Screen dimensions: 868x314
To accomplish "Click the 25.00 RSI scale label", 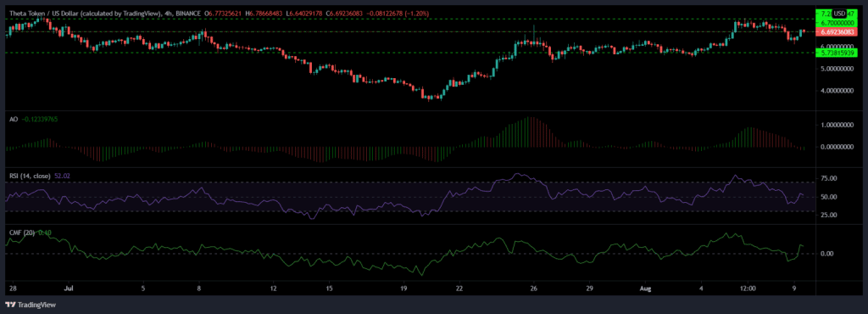I will coord(829,215).
